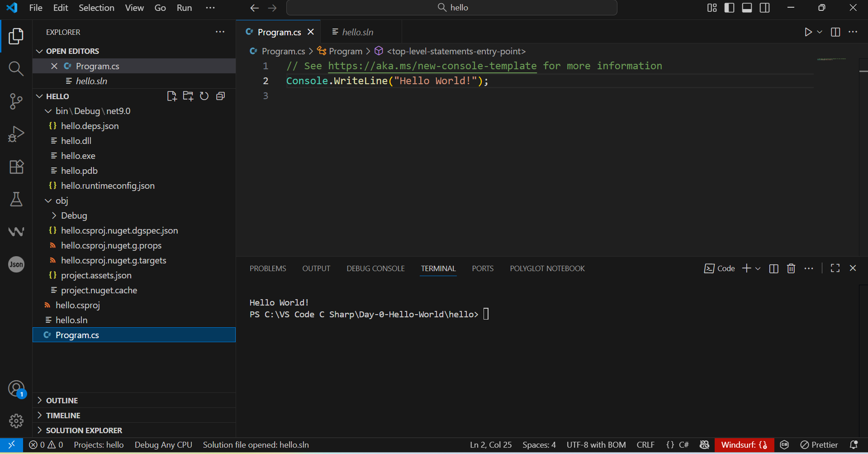The image size is (868, 454).
Task: Switch to the DEBUG CONSOLE tab
Action: point(375,268)
